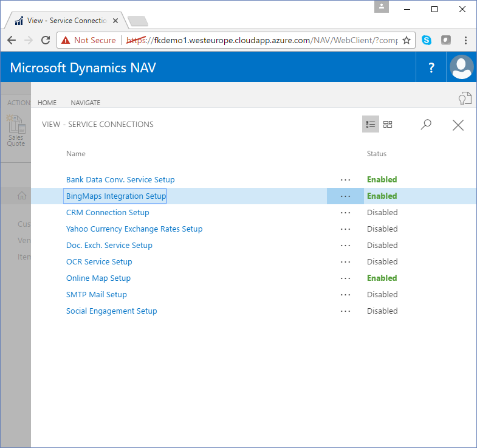Screen dimensions: 477x448
Task: Close the Service Connections dialog
Action: (458, 125)
